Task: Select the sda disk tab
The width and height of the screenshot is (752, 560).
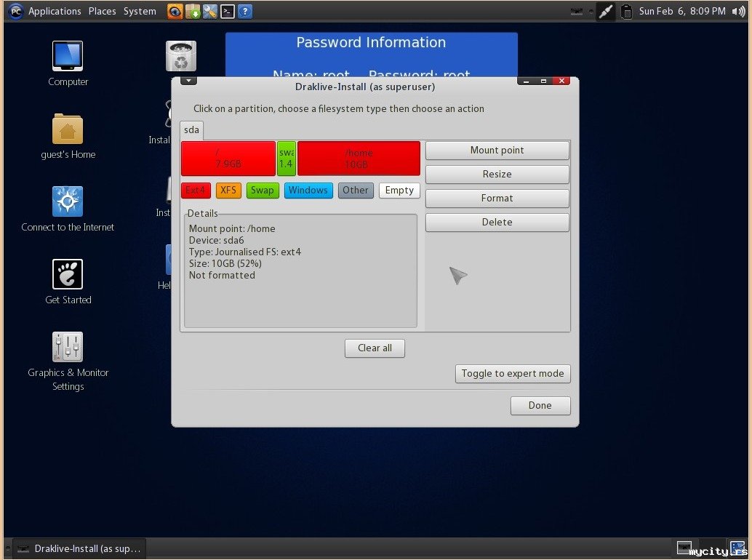Action: click(x=191, y=130)
